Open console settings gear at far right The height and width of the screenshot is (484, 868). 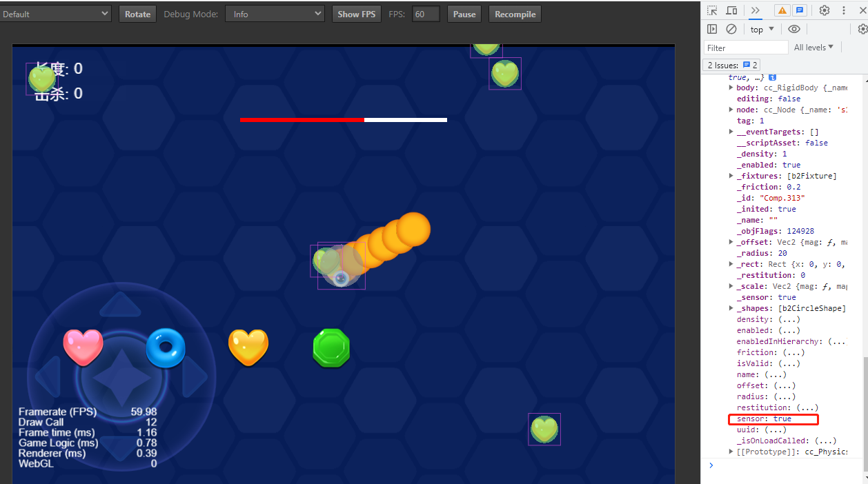pos(862,29)
